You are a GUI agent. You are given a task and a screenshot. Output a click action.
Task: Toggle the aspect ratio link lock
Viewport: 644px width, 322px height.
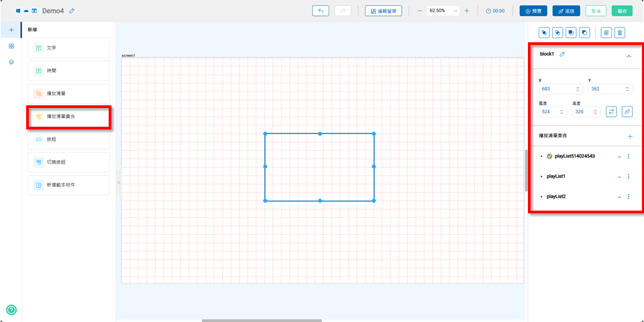click(627, 111)
